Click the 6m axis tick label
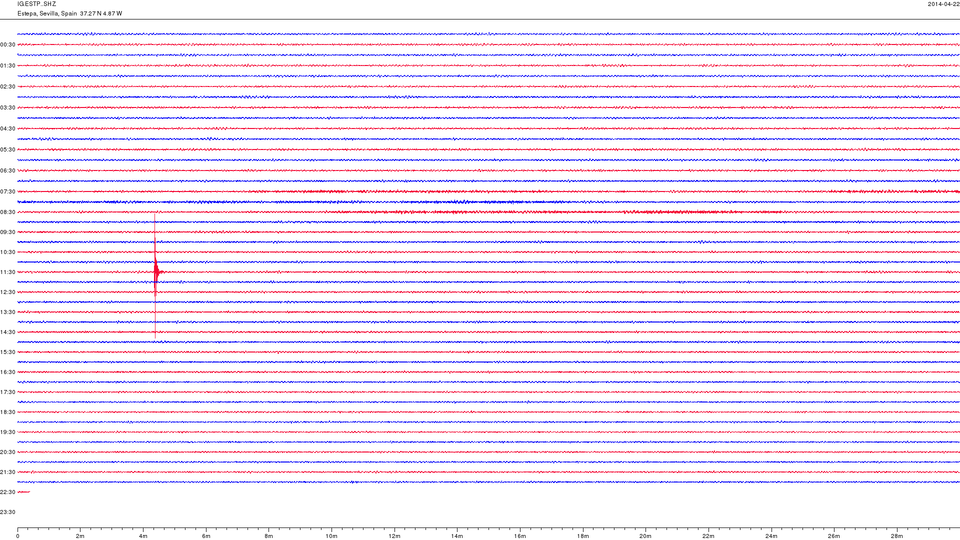960x540 pixels. [x=206, y=536]
